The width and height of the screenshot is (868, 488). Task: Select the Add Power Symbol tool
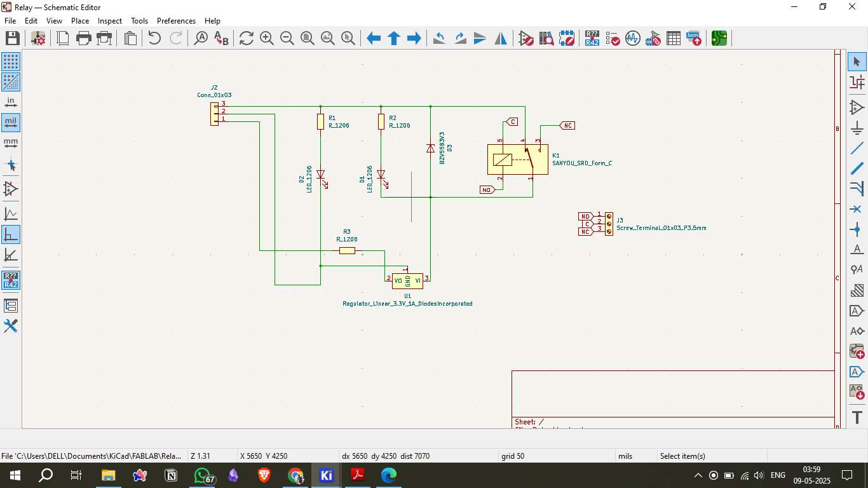tap(857, 128)
